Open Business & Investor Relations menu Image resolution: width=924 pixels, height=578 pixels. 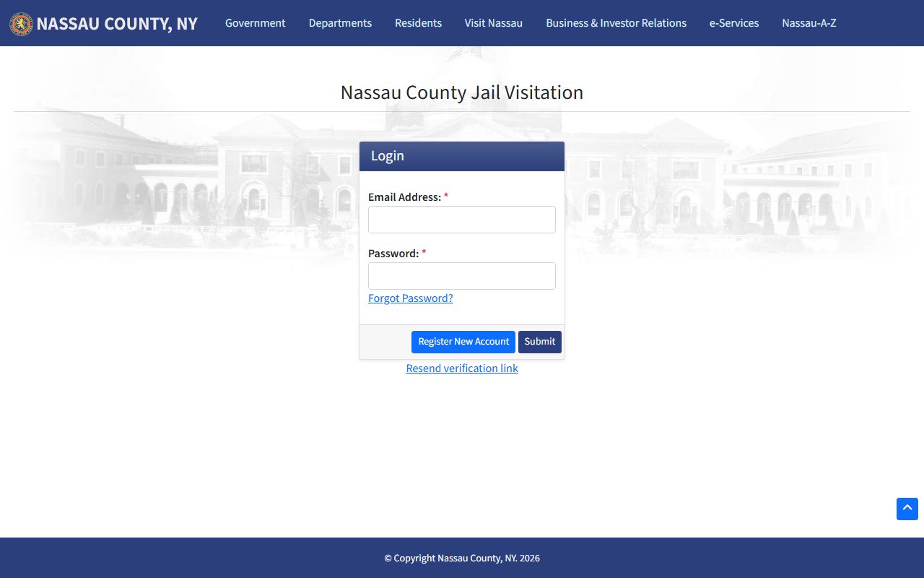[x=616, y=23]
